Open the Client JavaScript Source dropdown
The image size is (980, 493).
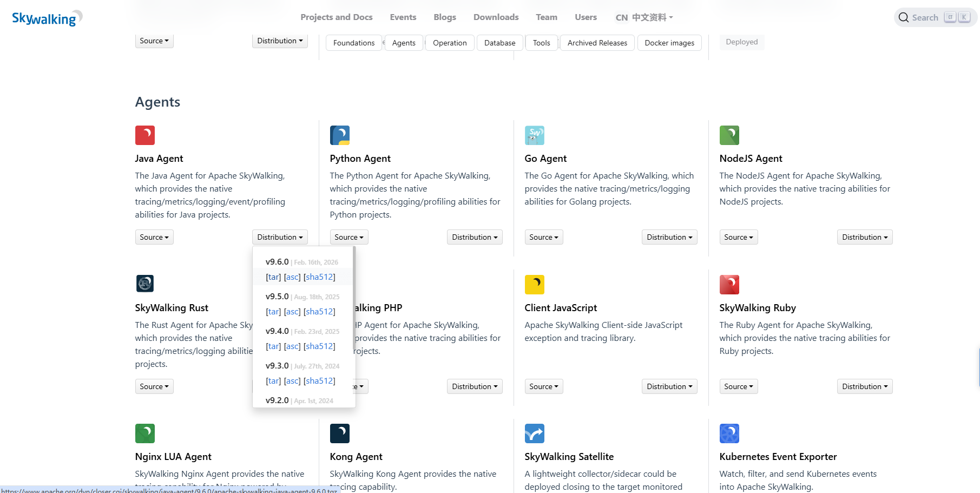coord(544,386)
